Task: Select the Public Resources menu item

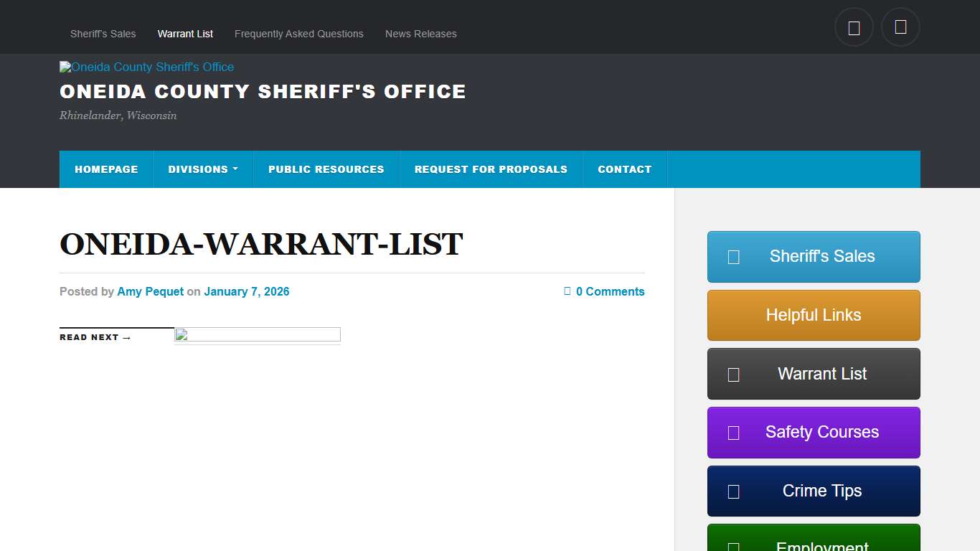Action: [x=326, y=169]
